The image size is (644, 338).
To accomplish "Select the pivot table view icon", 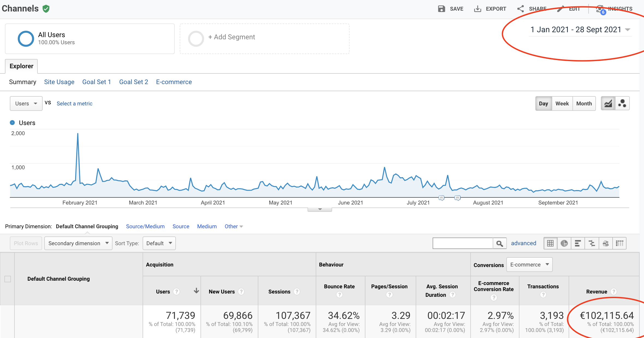I will [619, 243].
